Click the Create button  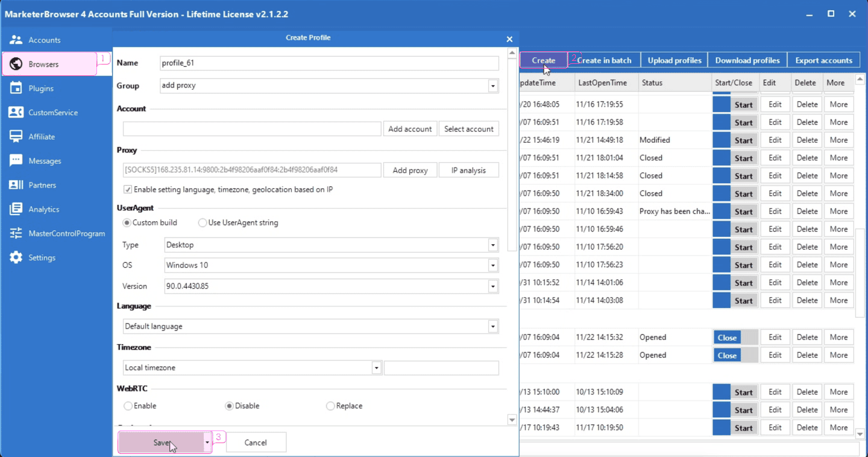(544, 60)
